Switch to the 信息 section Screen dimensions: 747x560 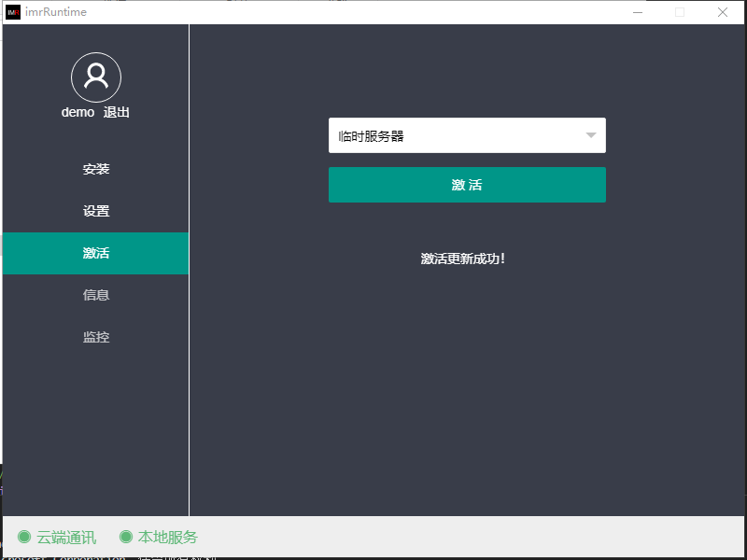(96, 295)
